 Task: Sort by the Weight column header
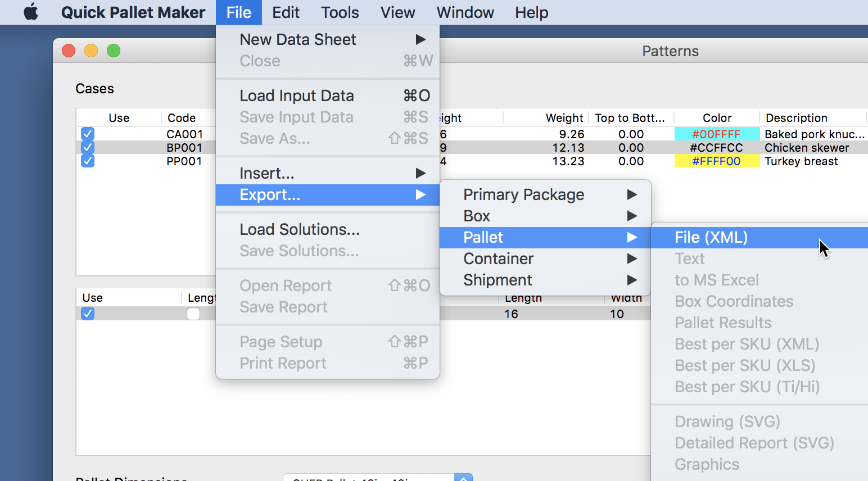(x=564, y=118)
